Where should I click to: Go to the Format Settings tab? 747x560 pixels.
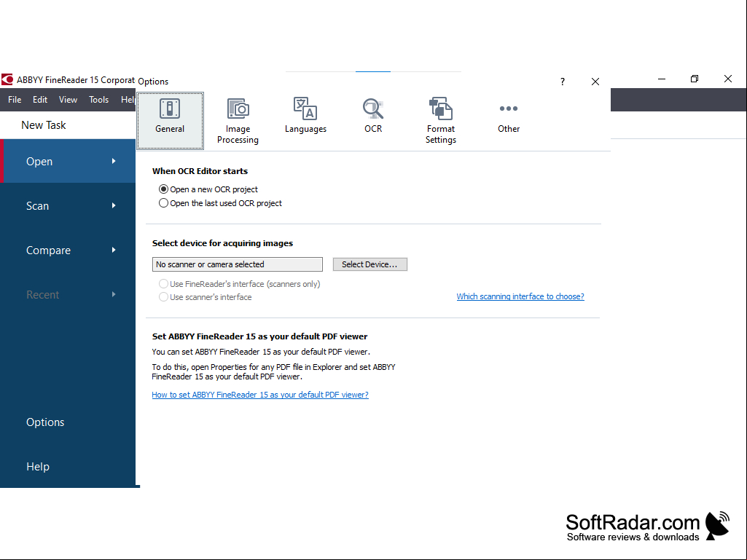[441, 121]
